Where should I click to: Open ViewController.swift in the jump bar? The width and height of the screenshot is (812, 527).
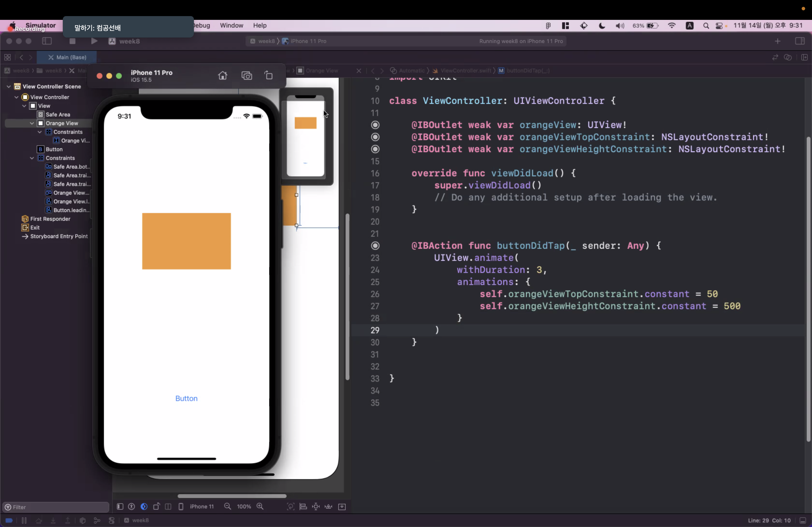462,71
